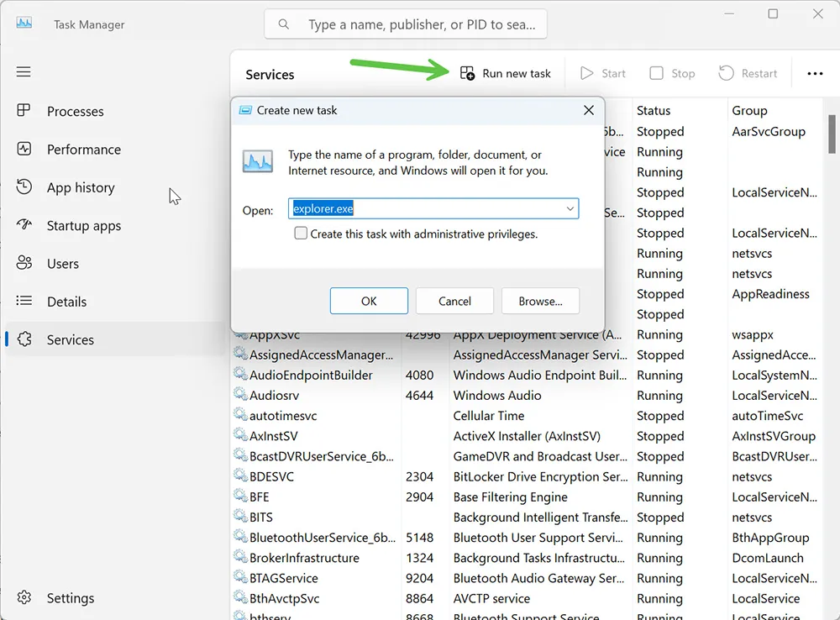Image resolution: width=840 pixels, height=620 pixels.
Task: Click the wsappx group cell
Action: 753,335
